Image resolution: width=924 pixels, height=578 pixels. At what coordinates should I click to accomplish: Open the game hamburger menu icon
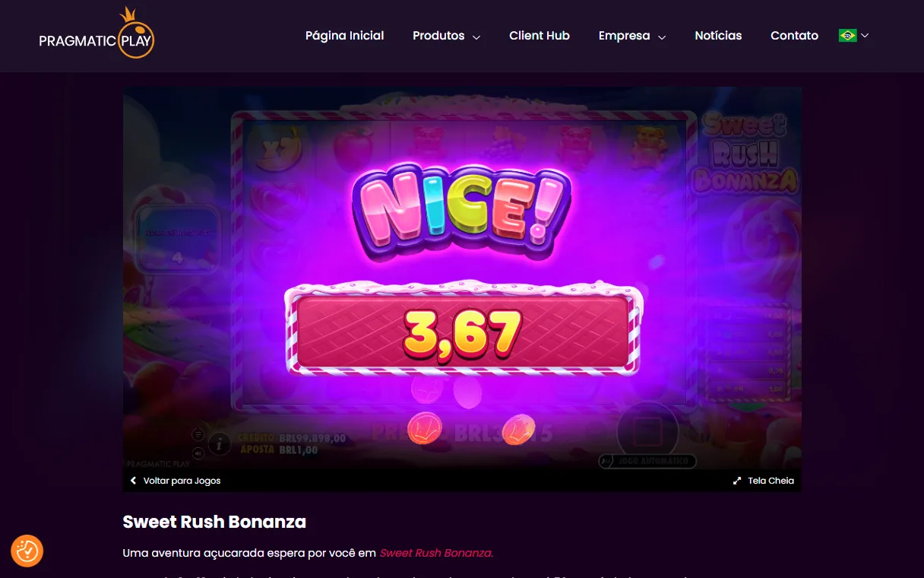pyautogui.click(x=198, y=434)
